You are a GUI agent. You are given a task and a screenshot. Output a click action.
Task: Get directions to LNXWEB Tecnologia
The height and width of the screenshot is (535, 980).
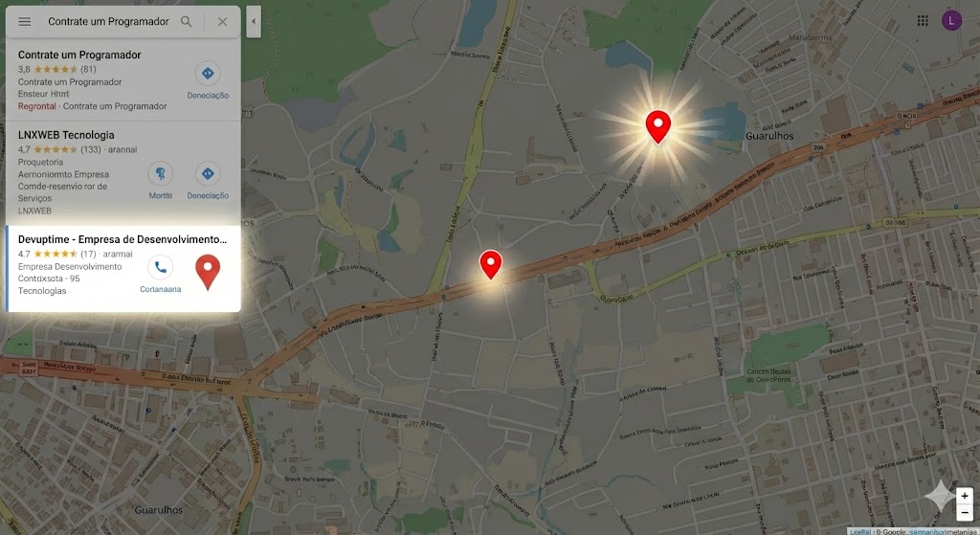tap(208, 174)
